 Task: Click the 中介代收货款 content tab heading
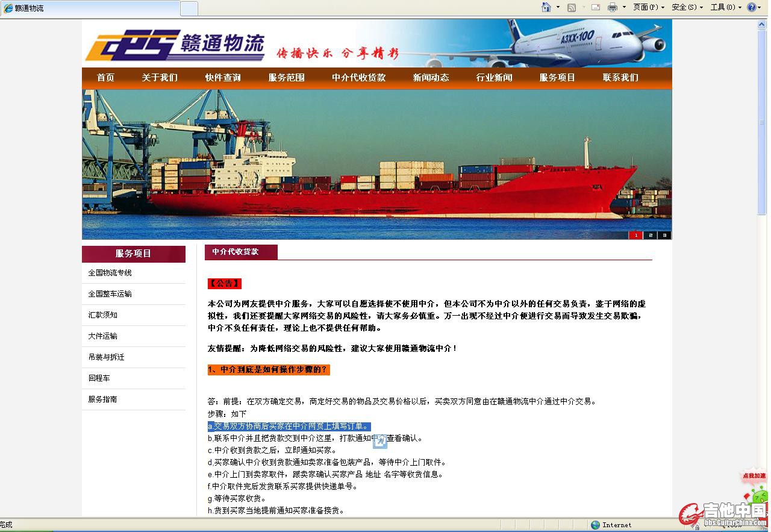[x=241, y=252]
